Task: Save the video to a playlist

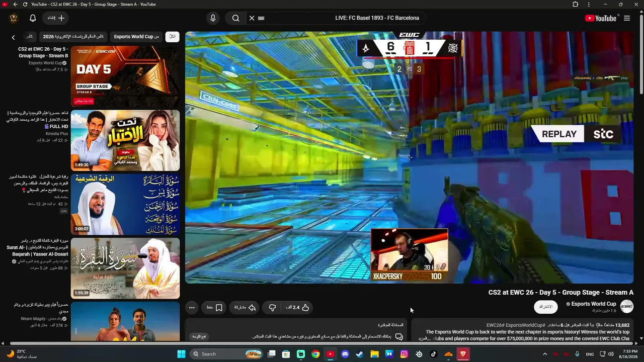Action: (215, 308)
